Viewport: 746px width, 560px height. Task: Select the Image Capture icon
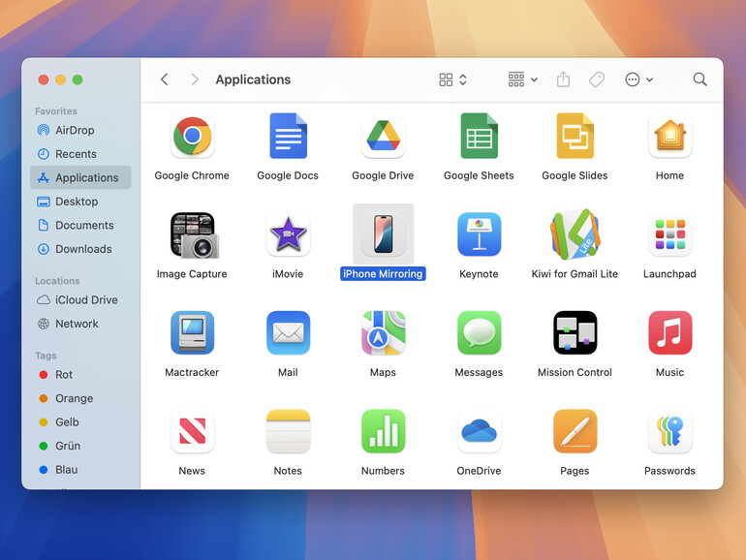(192, 234)
